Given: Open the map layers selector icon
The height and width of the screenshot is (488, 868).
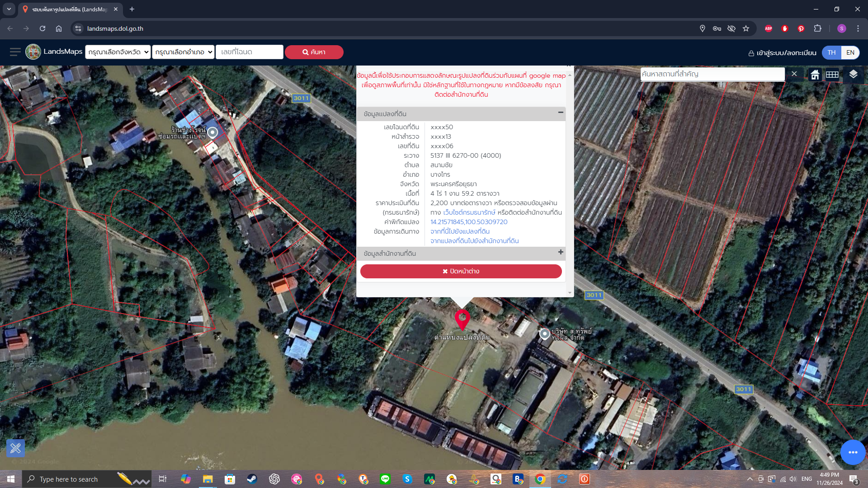Looking at the screenshot, I should pyautogui.click(x=853, y=74).
